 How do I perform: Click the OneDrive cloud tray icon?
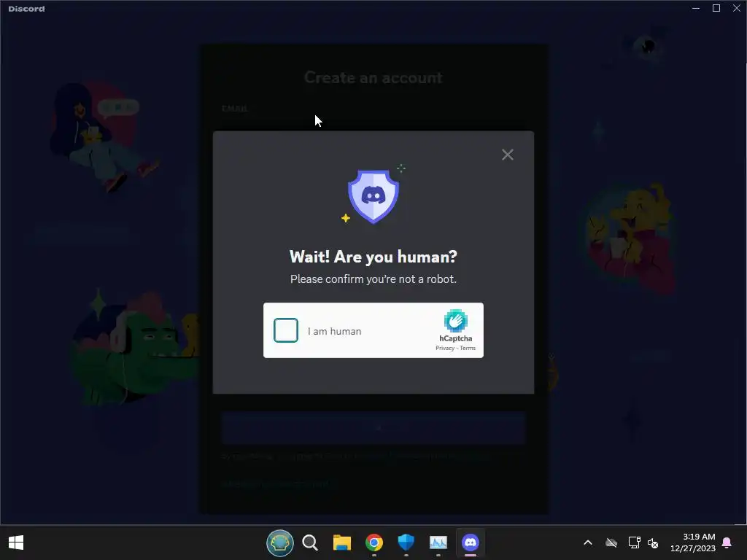point(611,542)
